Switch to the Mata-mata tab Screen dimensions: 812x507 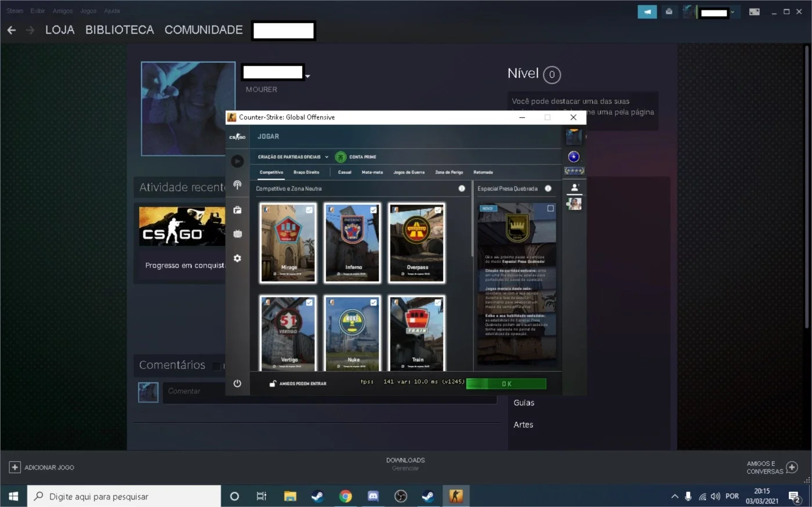tap(372, 172)
